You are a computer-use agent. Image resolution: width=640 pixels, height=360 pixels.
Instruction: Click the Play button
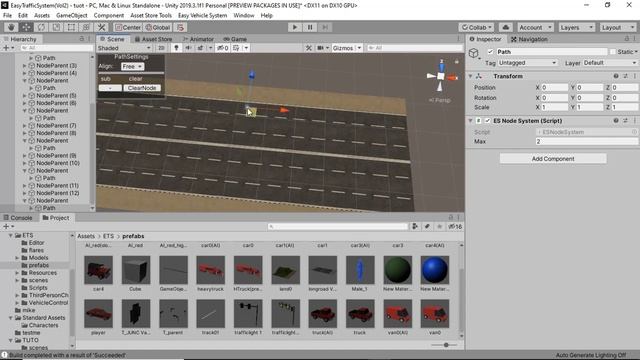(295, 27)
